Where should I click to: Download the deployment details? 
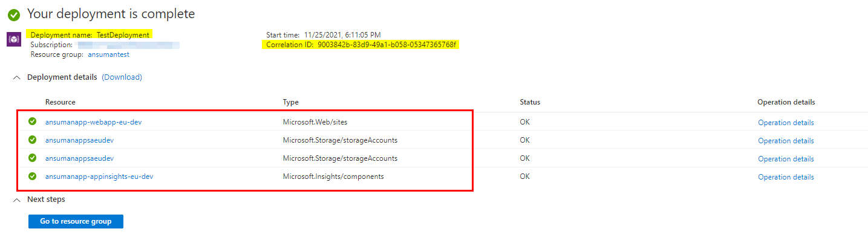tap(122, 77)
